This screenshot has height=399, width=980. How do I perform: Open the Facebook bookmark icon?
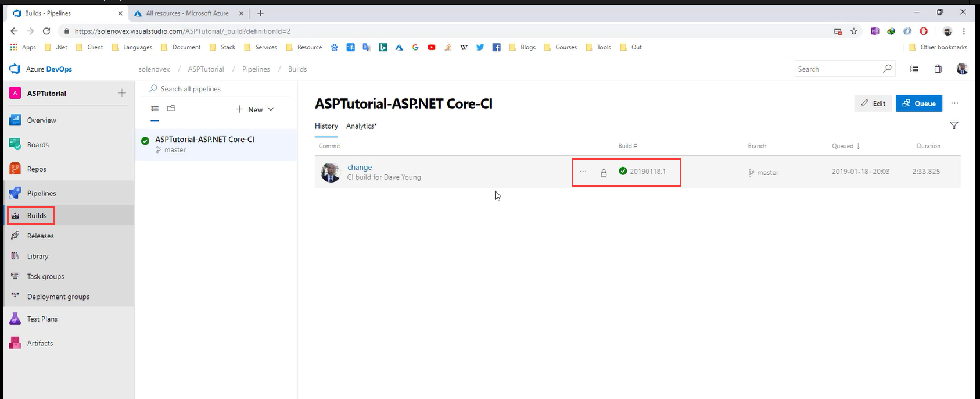click(x=496, y=47)
